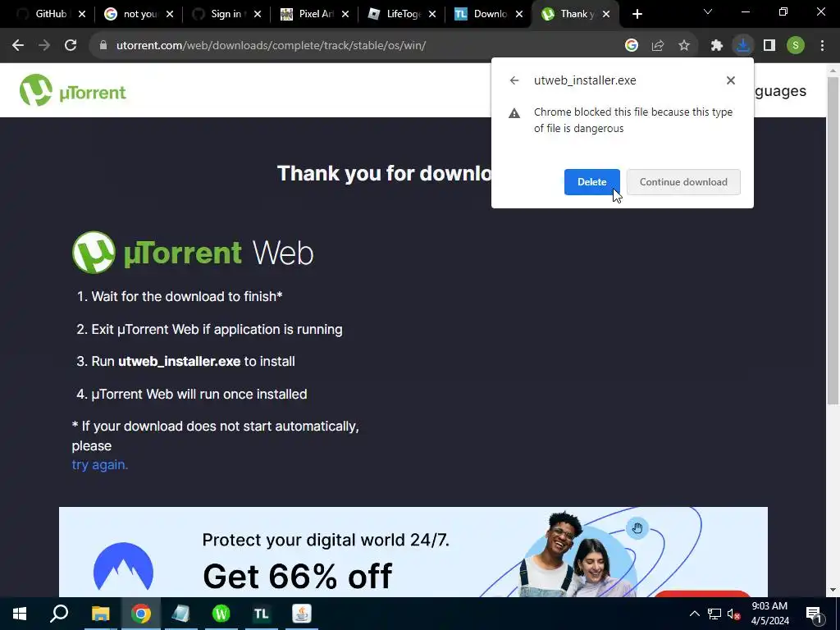Open File Explorer from the taskbar
This screenshot has height=630, width=840.
100,614
